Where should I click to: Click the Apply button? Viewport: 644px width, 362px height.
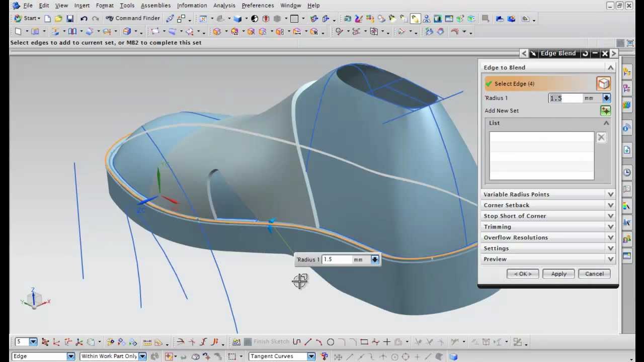(558, 274)
